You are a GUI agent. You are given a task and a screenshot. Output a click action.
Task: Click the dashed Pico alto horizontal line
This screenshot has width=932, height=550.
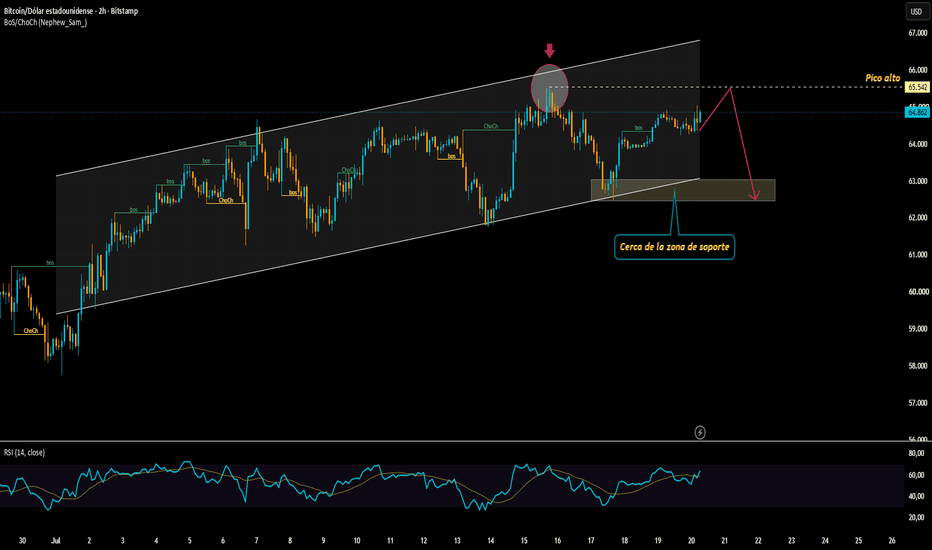pyautogui.click(x=726, y=87)
